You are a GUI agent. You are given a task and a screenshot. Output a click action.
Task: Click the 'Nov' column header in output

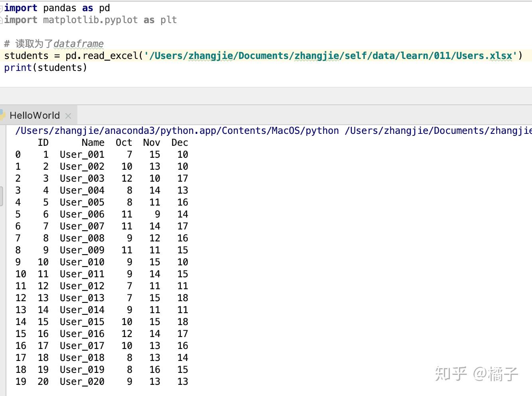[x=152, y=143]
